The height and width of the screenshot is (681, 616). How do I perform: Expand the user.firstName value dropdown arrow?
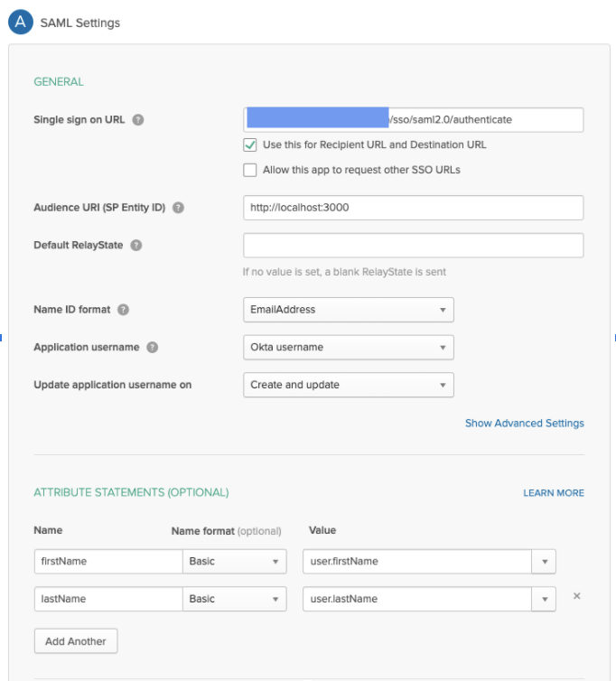point(544,562)
